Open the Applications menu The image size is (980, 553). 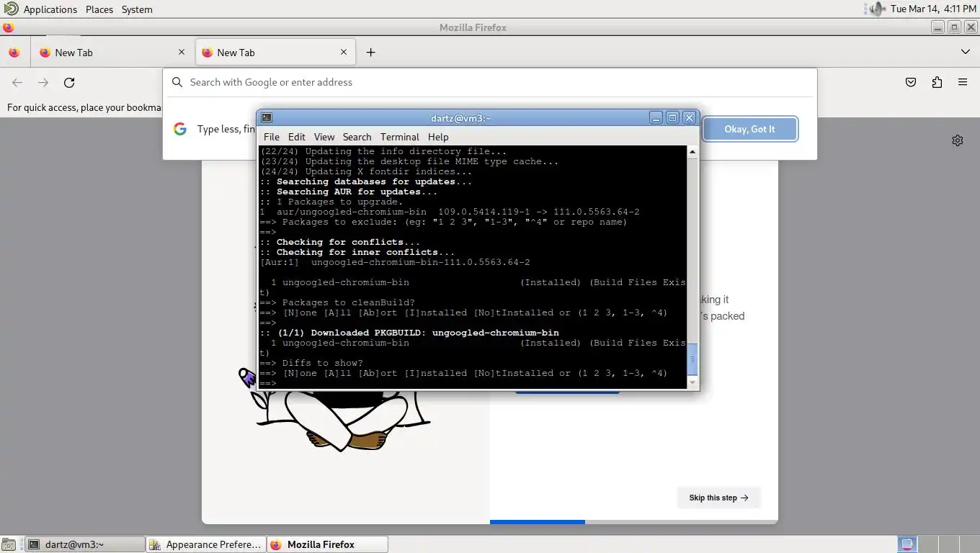(x=50, y=9)
